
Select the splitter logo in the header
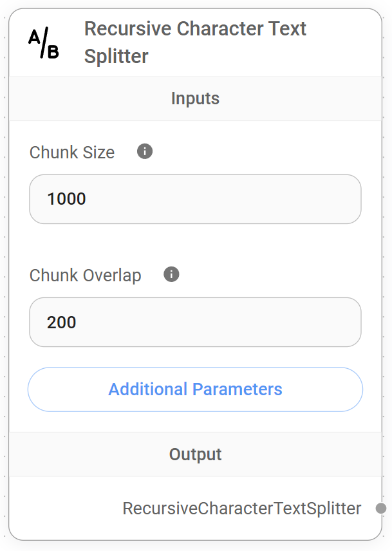pyautogui.click(x=43, y=41)
